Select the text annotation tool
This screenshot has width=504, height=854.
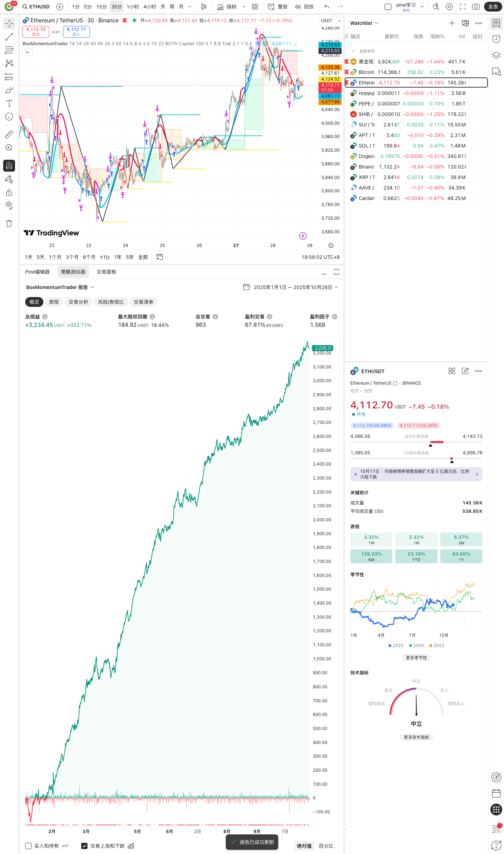click(9, 103)
